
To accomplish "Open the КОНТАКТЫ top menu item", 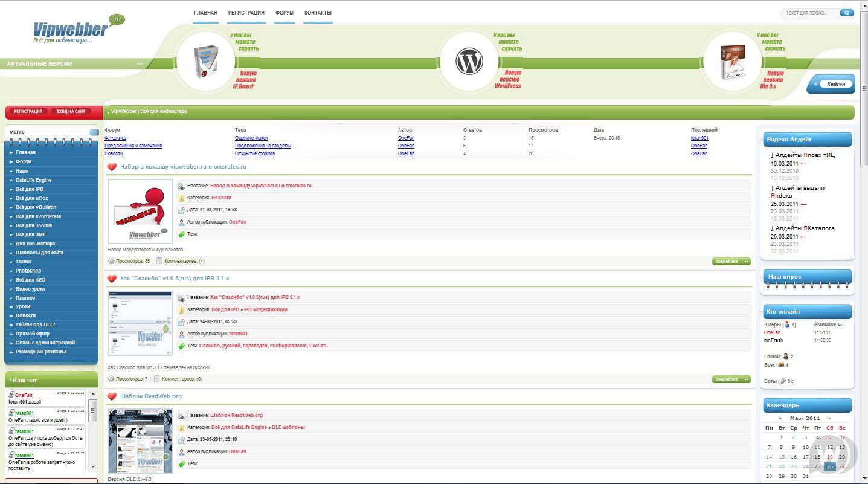I will click(318, 13).
